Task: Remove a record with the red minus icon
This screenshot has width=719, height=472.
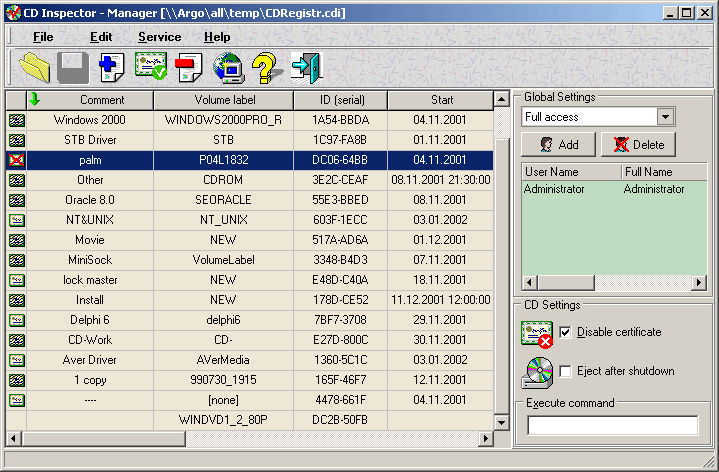Action: (x=189, y=68)
